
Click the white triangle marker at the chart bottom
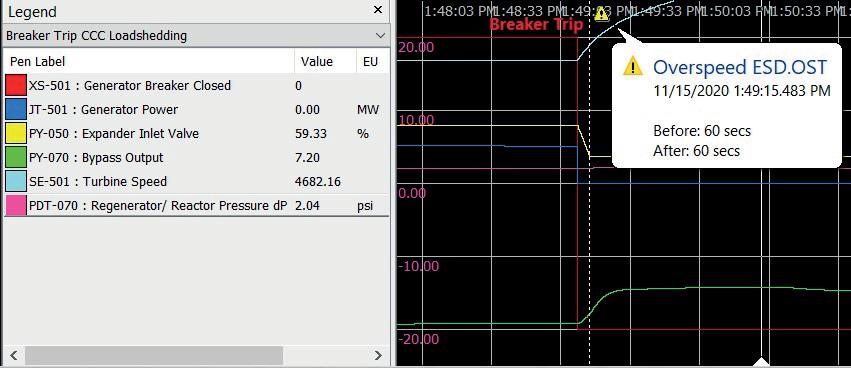tap(762, 361)
